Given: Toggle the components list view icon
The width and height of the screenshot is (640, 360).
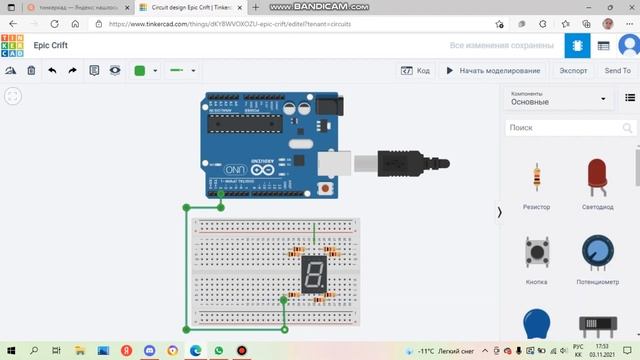Looking at the screenshot, I should point(630,98).
